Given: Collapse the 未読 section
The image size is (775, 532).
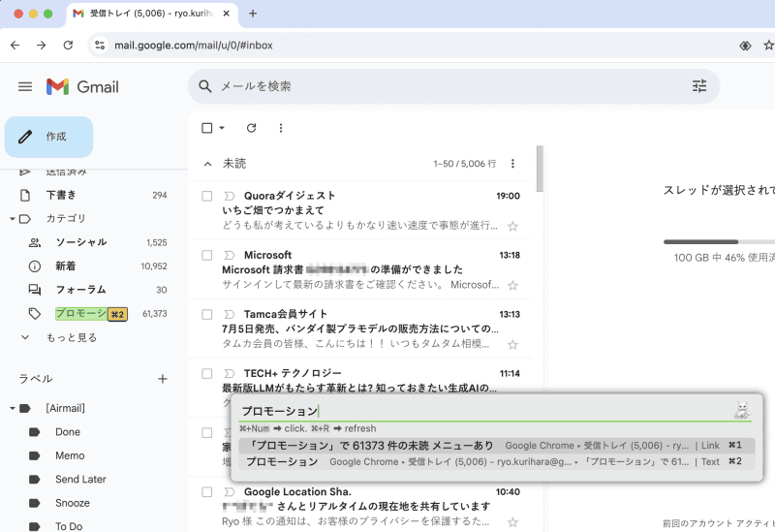Looking at the screenshot, I should 208,164.
